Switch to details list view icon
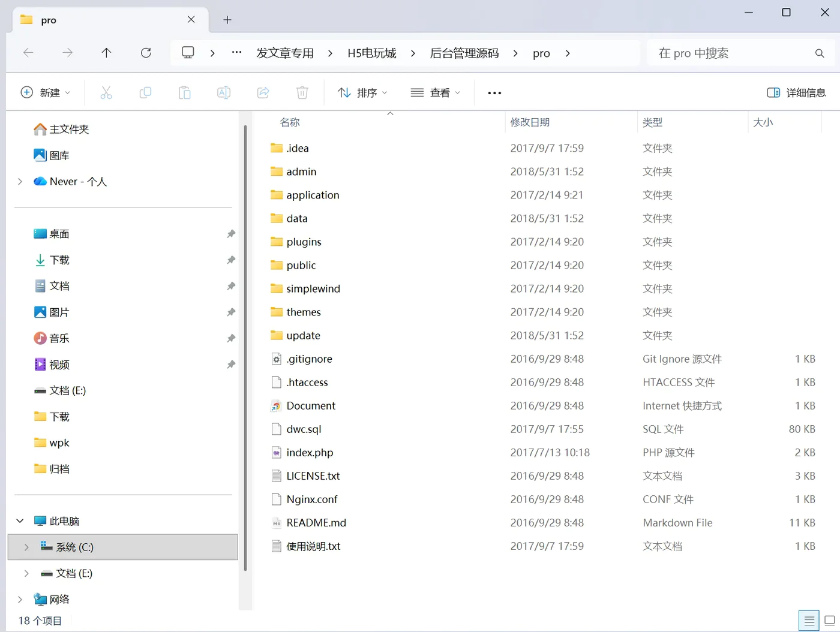 pyautogui.click(x=809, y=621)
